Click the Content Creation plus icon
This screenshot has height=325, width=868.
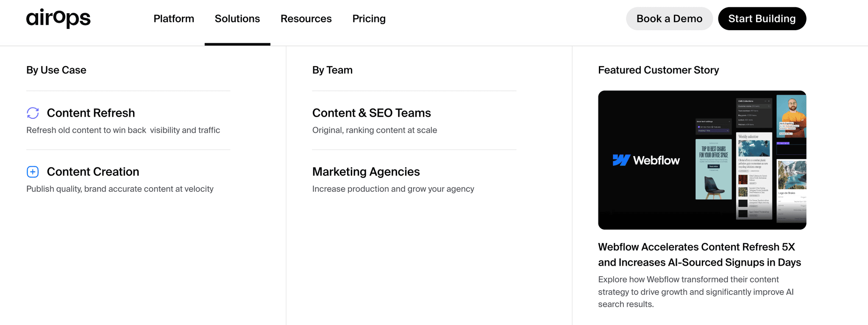[33, 172]
